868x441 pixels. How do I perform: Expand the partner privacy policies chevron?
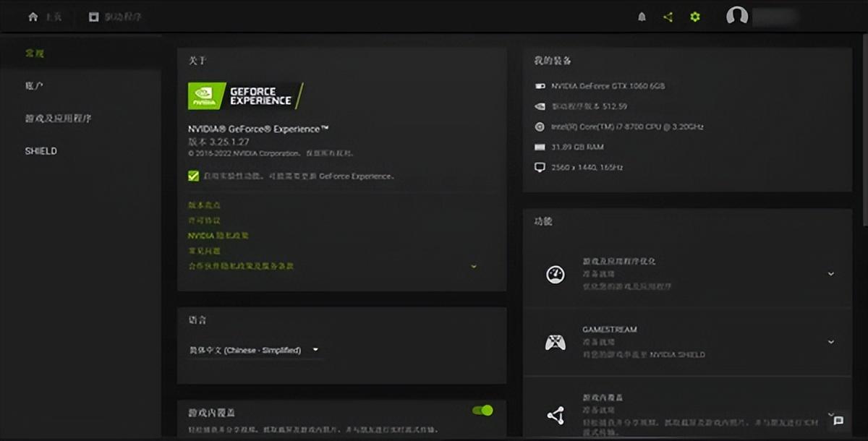474,266
